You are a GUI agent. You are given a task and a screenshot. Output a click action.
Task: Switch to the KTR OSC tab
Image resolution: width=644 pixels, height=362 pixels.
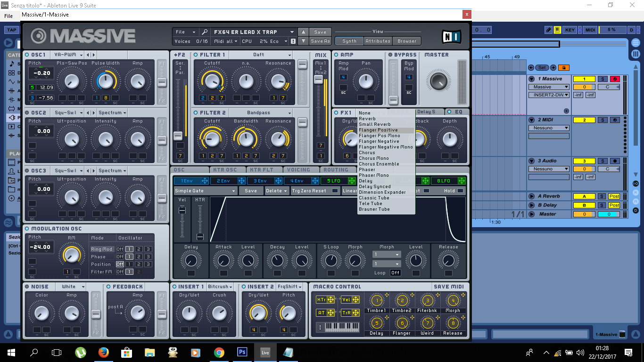click(x=227, y=170)
